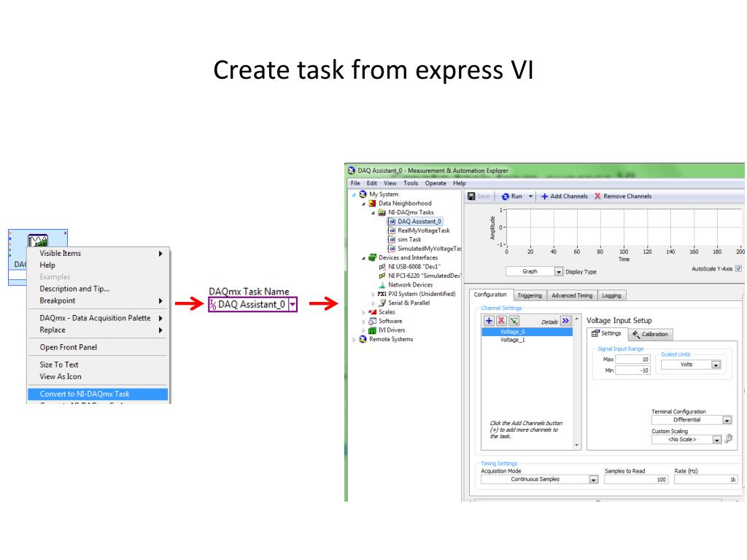Open Visible Items submenu in context menu
Image resolution: width=747 pixels, height=560 pixels.
98,253
